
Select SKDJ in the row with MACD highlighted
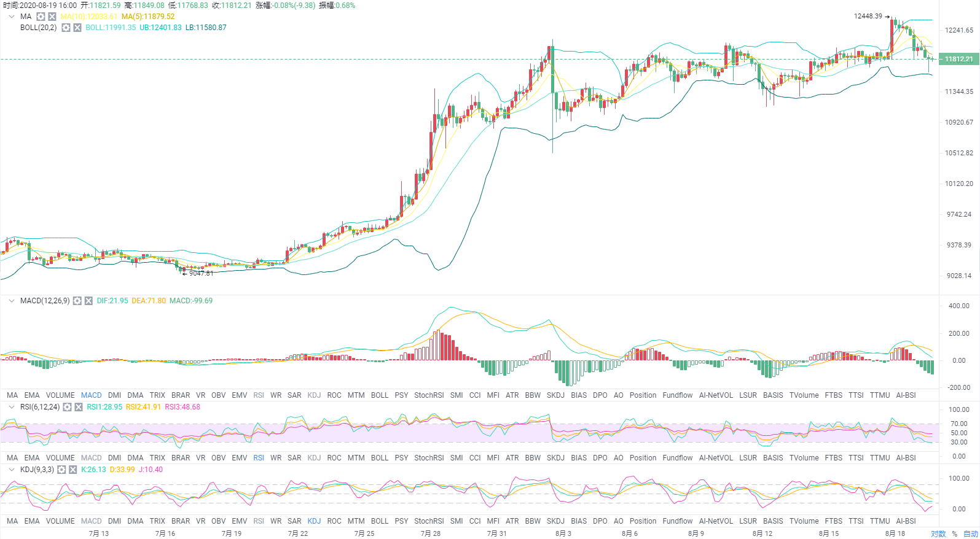(x=555, y=395)
